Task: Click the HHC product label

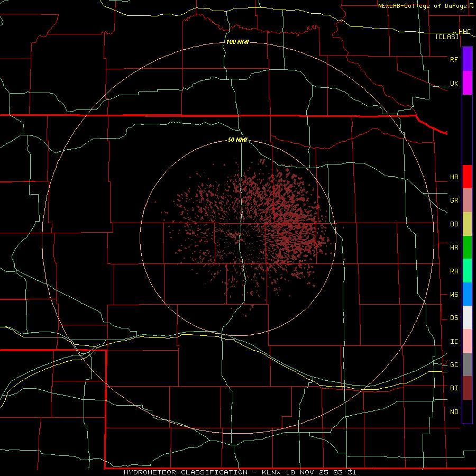Action: click(464, 32)
